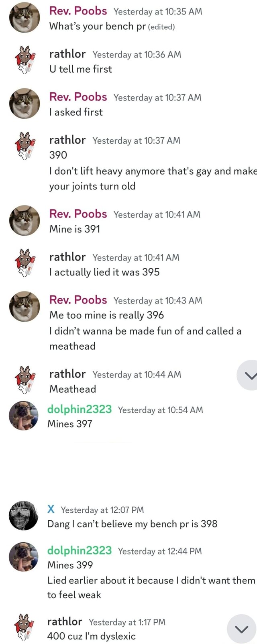Click dolphin2323 username posted at 10:54 AM
The image size is (257, 644).
click(x=80, y=409)
